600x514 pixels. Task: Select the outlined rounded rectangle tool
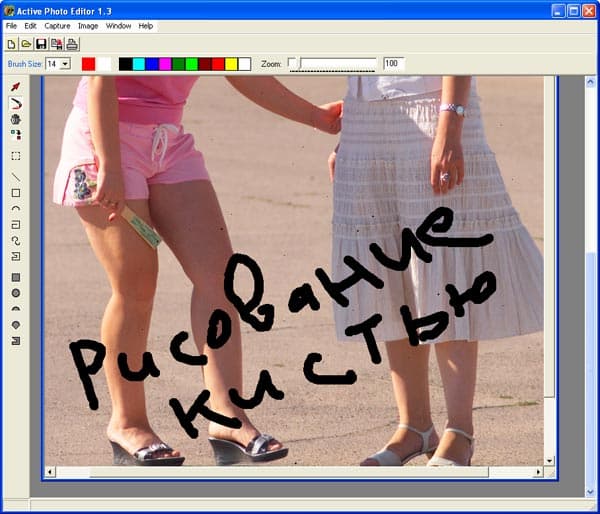point(16,225)
